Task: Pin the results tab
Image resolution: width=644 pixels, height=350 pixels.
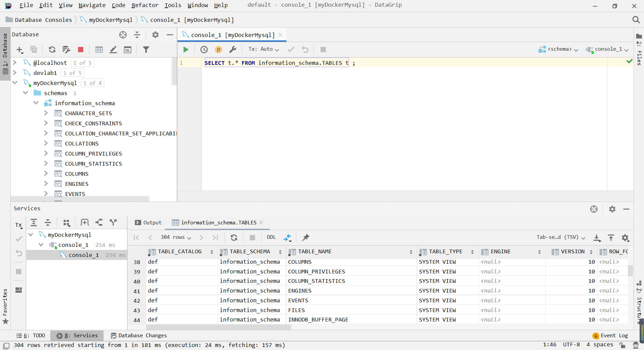Action: 306,237
